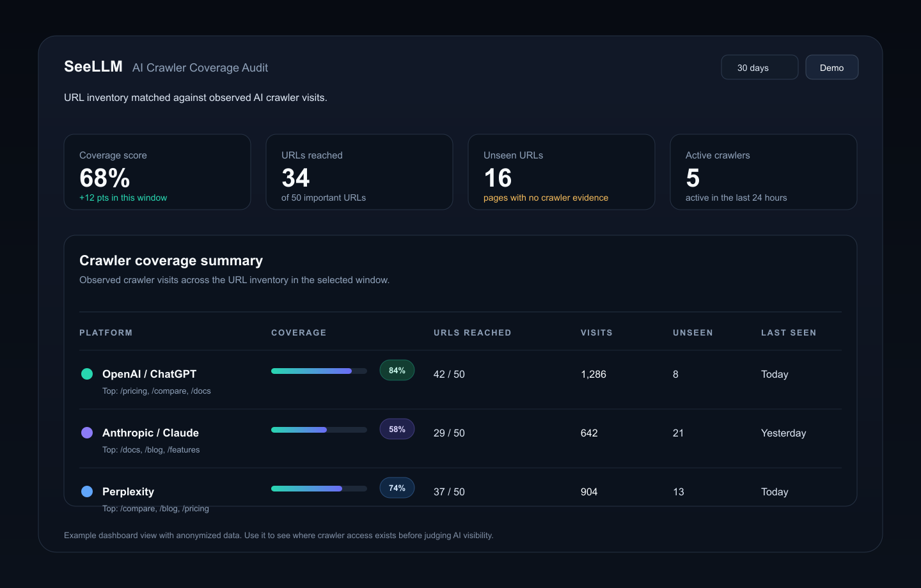Click the Anthropic / Claude coverage progress bar
Image resolution: width=921 pixels, height=588 pixels.
(x=319, y=429)
